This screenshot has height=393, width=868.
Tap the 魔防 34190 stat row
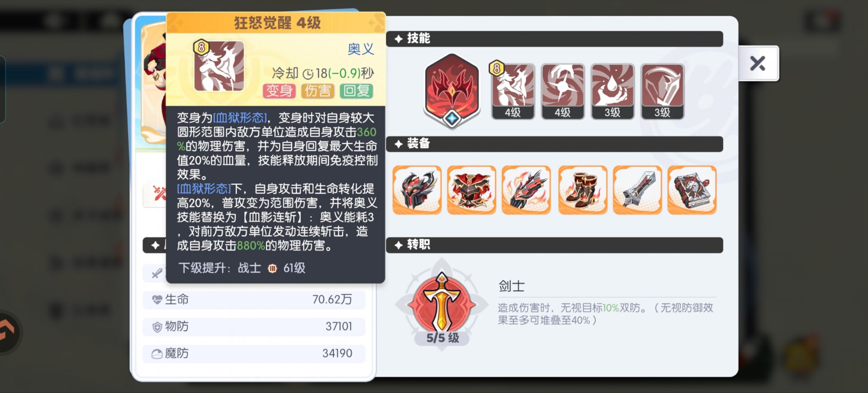click(x=254, y=353)
